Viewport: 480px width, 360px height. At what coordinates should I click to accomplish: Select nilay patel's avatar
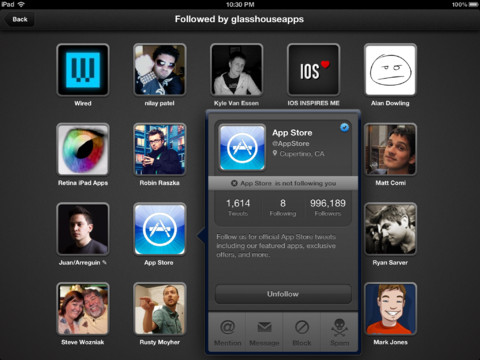click(160, 70)
